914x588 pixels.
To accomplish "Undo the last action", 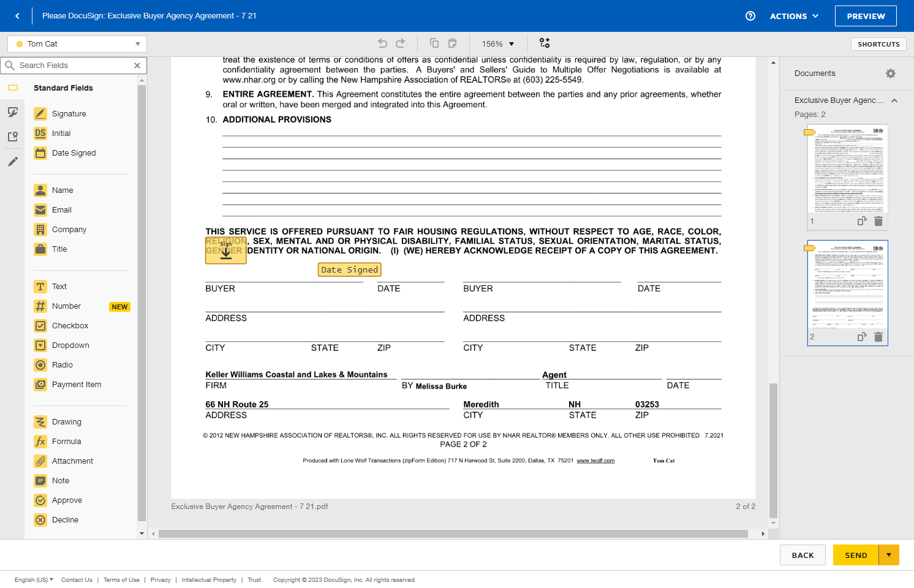I will pos(382,43).
